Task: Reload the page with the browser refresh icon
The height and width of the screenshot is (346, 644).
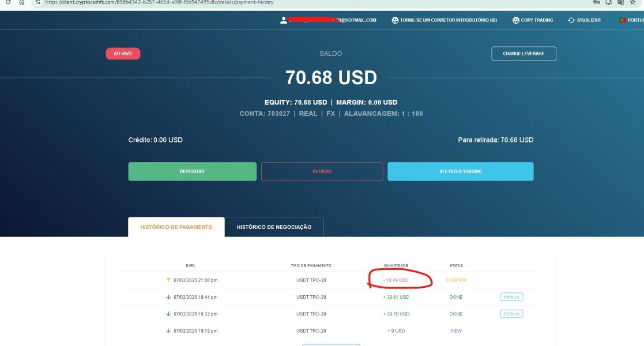Action: 8,2
